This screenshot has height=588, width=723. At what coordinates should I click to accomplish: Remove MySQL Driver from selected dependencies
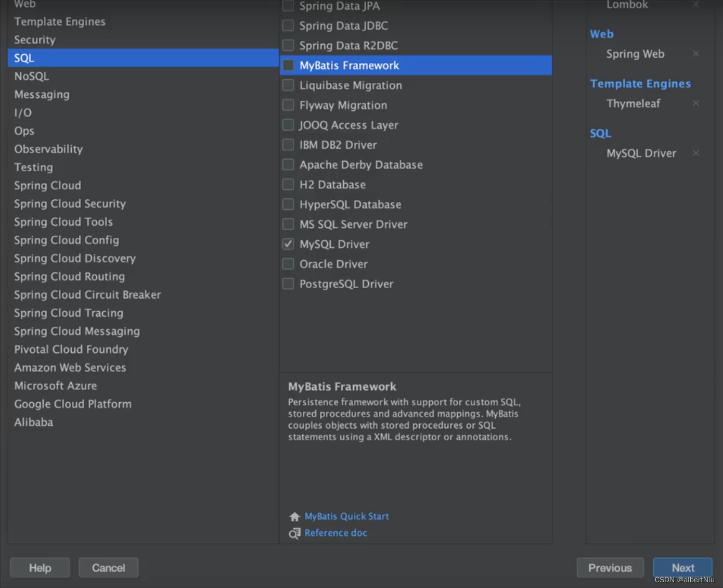pos(696,153)
